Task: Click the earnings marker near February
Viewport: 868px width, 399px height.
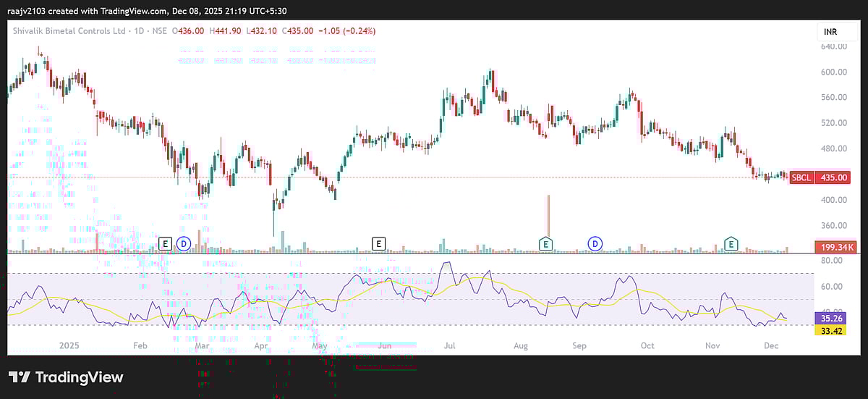Action: 165,243
